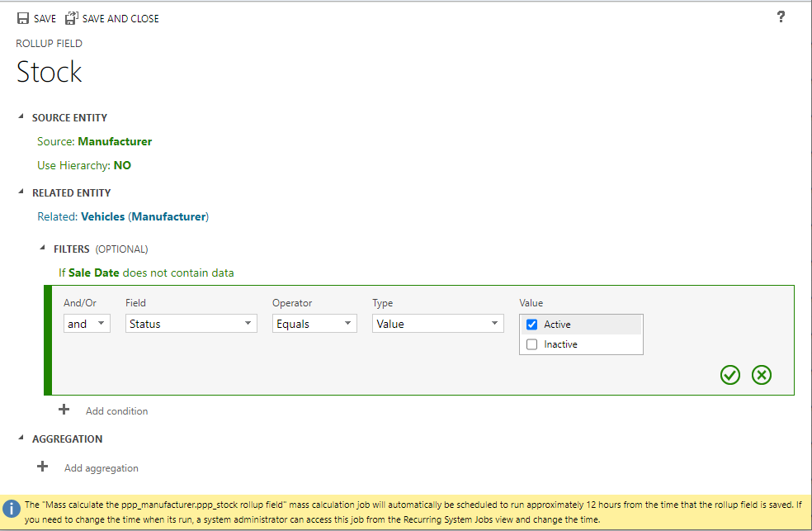Collapse the SOURCE ENTITY section
The height and width of the screenshot is (531, 812).
click(20, 116)
